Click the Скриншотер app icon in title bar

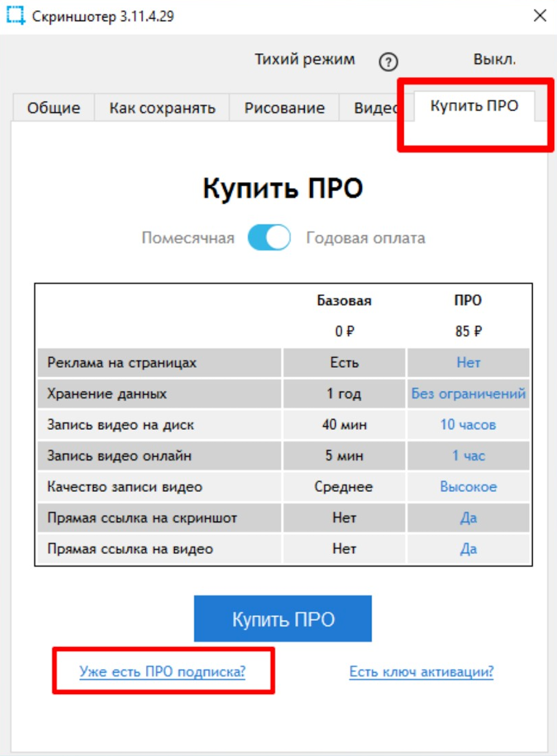click(x=15, y=16)
